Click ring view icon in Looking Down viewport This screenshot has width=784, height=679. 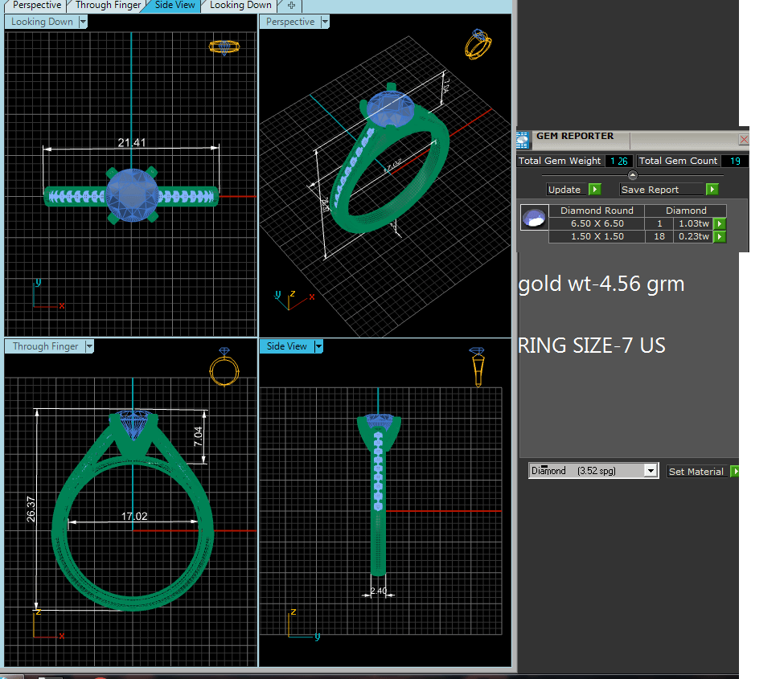pyautogui.click(x=224, y=47)
